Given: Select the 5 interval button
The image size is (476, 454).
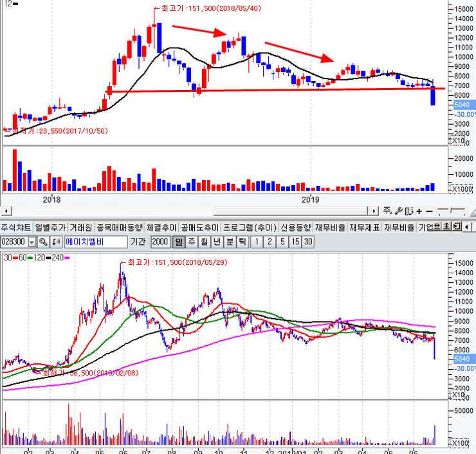Looking at the screenshot, I should point(282,242).
